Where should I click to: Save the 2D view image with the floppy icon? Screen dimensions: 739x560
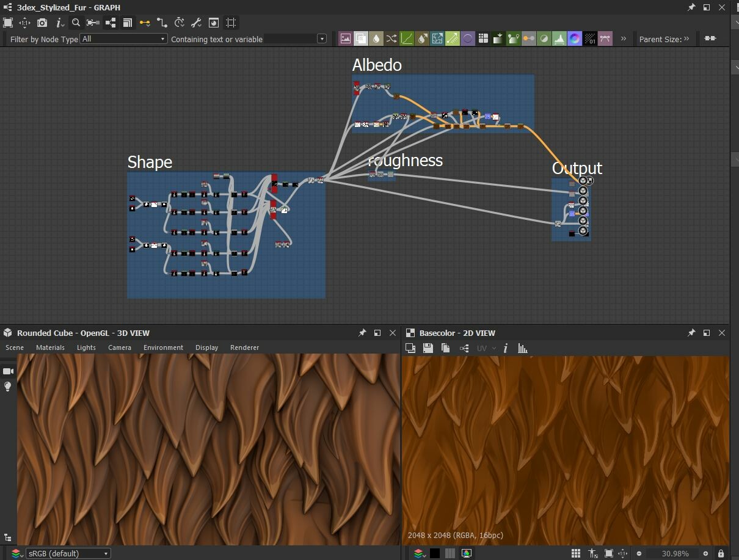pos(428,348)
